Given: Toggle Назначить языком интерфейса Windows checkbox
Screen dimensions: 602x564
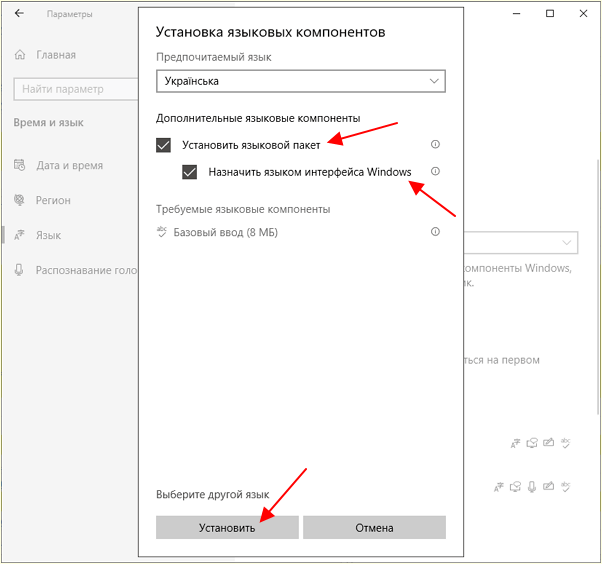Looking at the screenshot, I should tap(190, 172).
